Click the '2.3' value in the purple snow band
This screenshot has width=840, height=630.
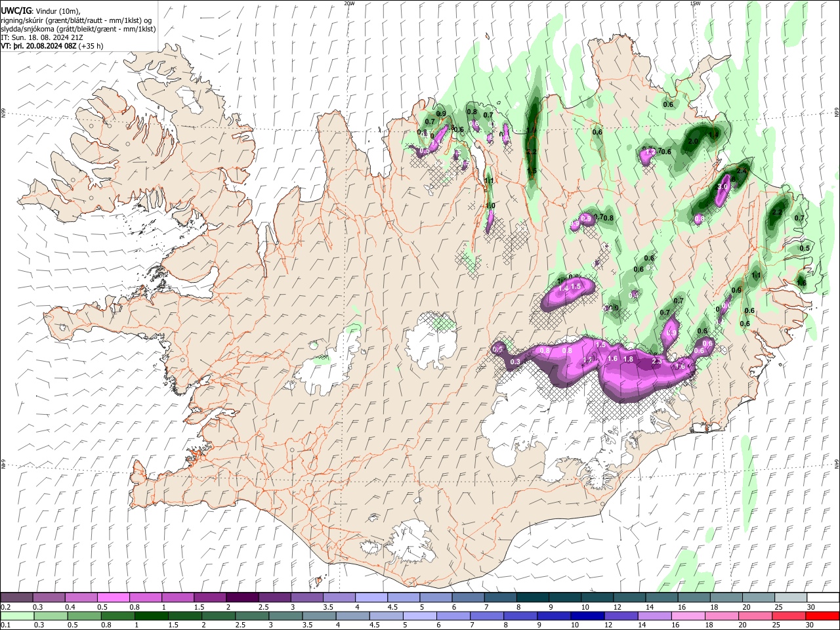tap(657, 362)
